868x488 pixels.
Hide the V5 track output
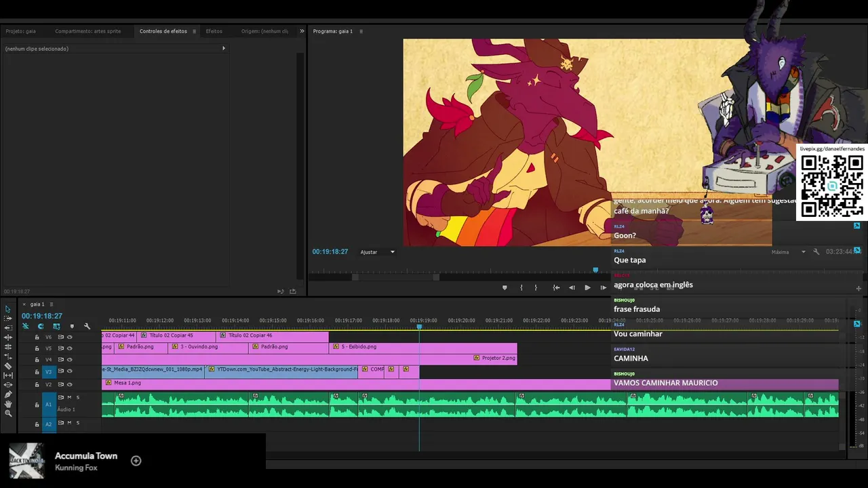coord(70,348)
